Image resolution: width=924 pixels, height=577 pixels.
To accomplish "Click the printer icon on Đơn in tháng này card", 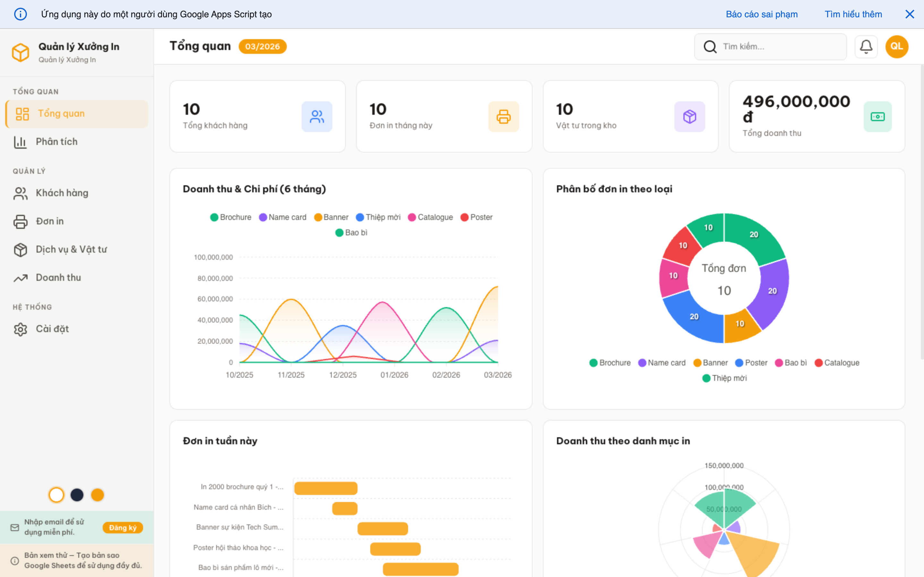I will coord(503,117).
